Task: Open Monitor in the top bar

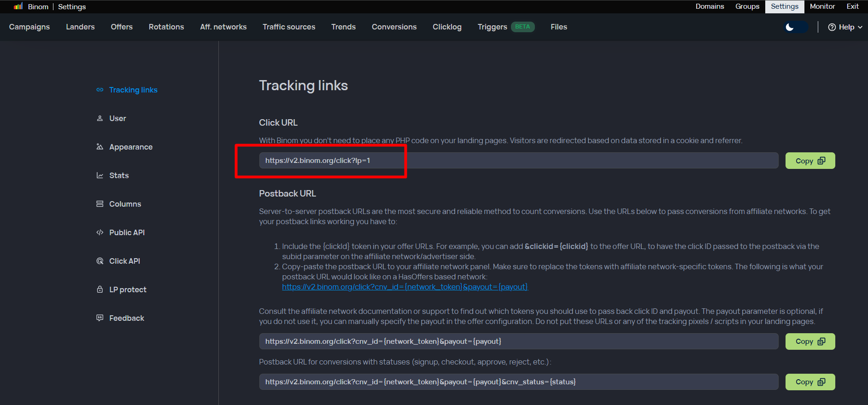Action: tap(822, 6)
